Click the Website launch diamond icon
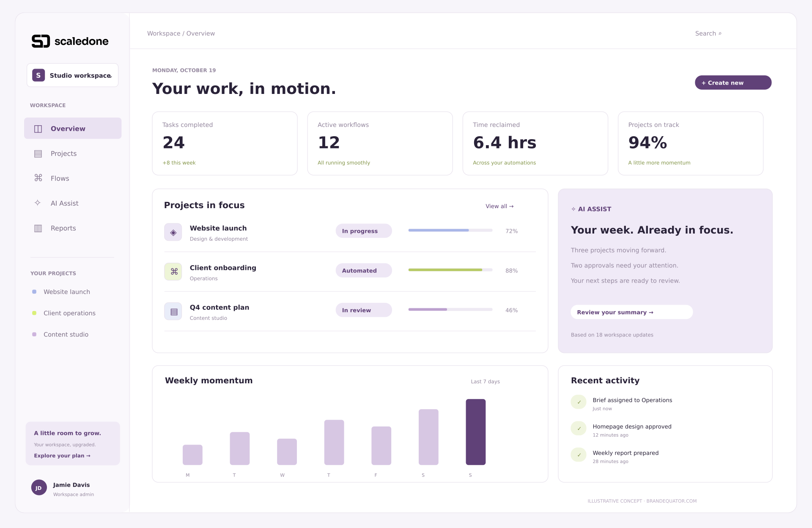The image size is (812, 528). click(173, 232)
